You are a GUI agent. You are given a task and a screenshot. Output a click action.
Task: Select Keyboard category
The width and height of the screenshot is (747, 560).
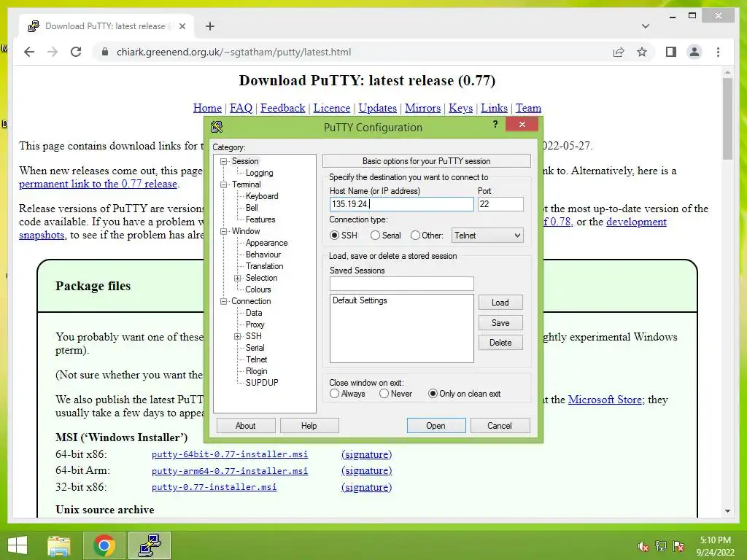tap(262, 196)
